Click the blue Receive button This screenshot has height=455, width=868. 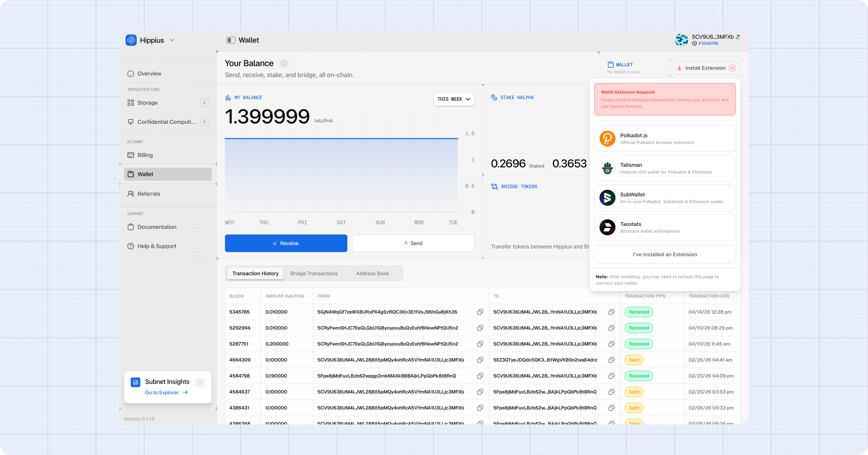(x=286, y=243)
